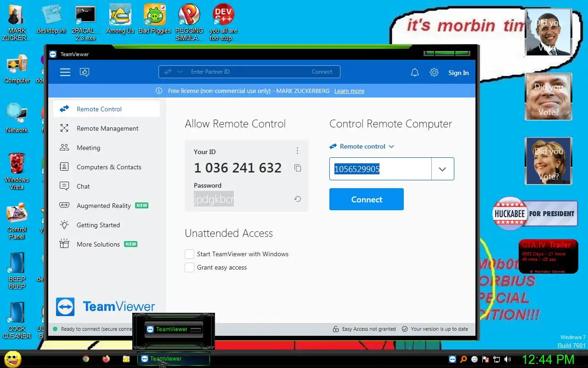Open Augmented Reality in sidebar
The width and height of the screenshot is (588, 368).
coord(107,206)
